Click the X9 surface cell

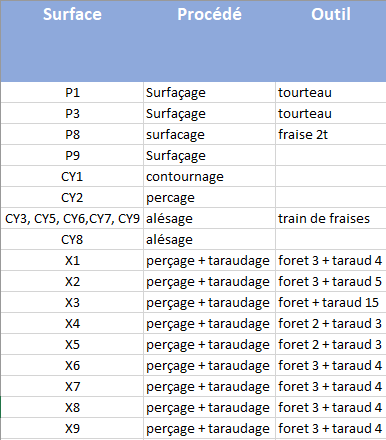click(x=72, y=428)
